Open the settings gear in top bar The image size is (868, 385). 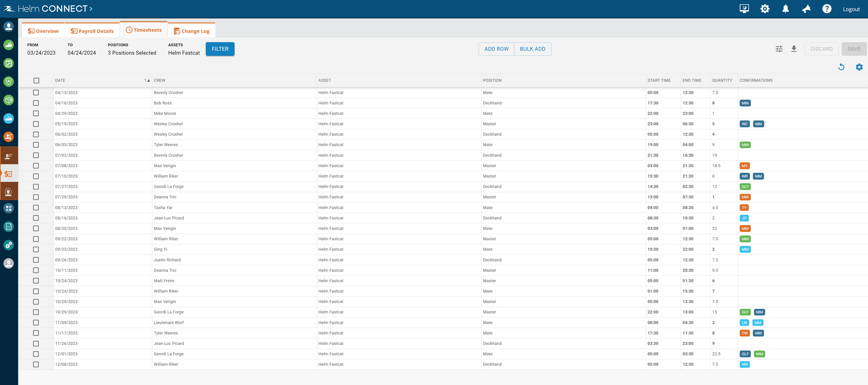[x=765, y=9]
